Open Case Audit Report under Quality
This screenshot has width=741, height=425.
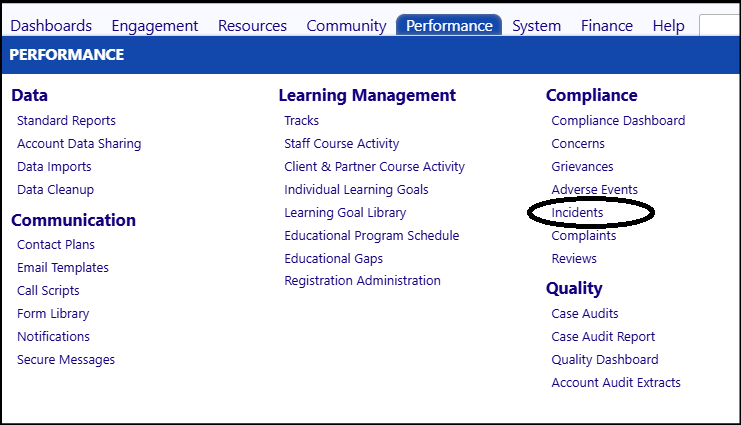(x=603, y=337)
